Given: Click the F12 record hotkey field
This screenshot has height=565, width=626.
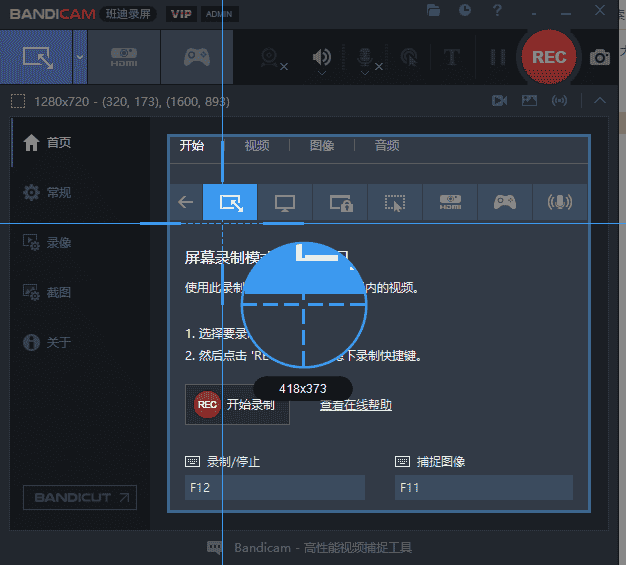Looking at the screenshot, I should (275, 488).
